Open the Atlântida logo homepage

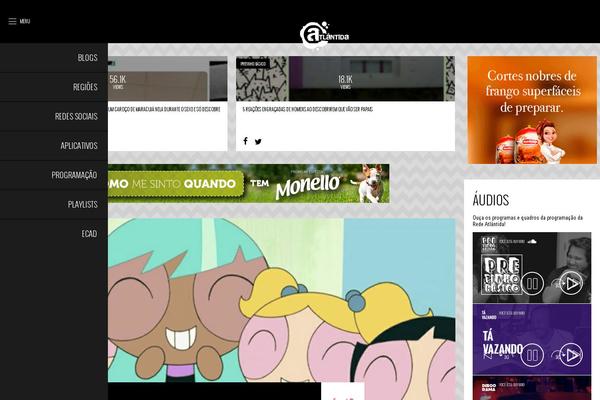[323, 33]
